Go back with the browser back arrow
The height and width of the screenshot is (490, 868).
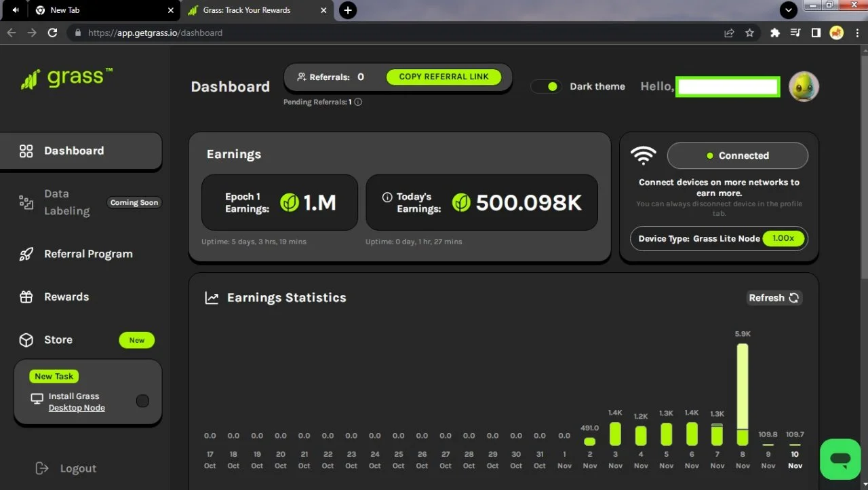(12, 33)
